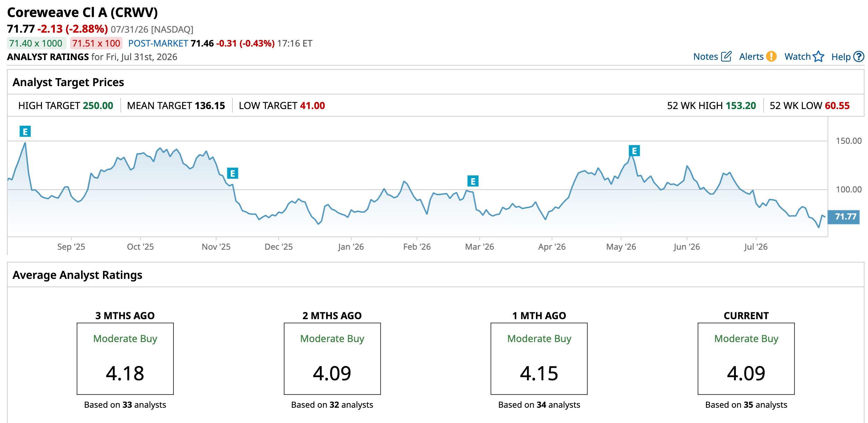Click the 3 MTHS AGO rating box 4.18
This screenshot has height=423, width=868.
pyautogui.click(x=125, y=359)
